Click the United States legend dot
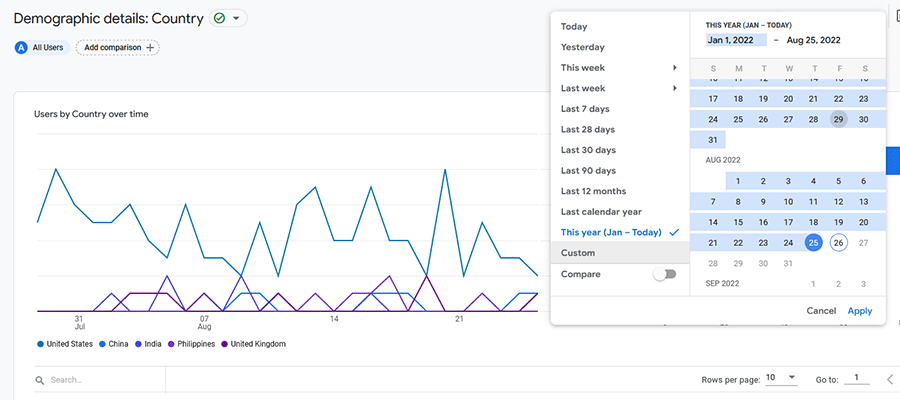Screen dimensions: 900x400 (x=40, y=344)
